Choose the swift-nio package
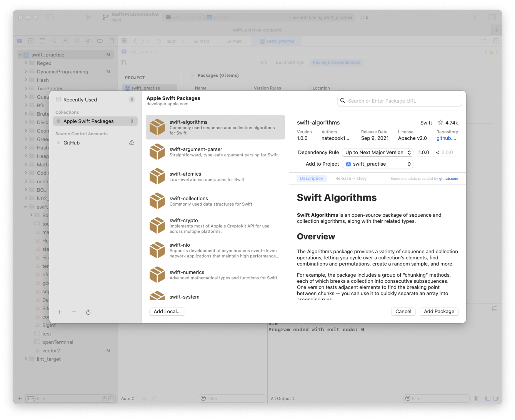The height and width of the screenshot is (420, 515). click(x=215, y=250)
